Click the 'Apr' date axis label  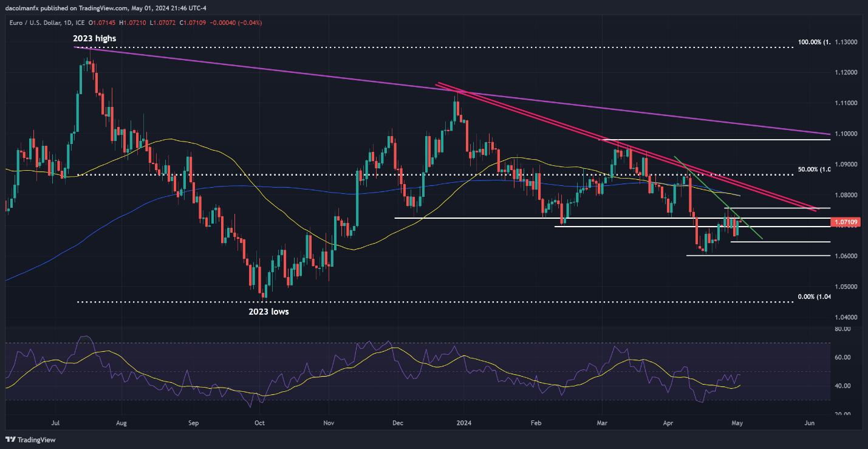coord(668,422)
